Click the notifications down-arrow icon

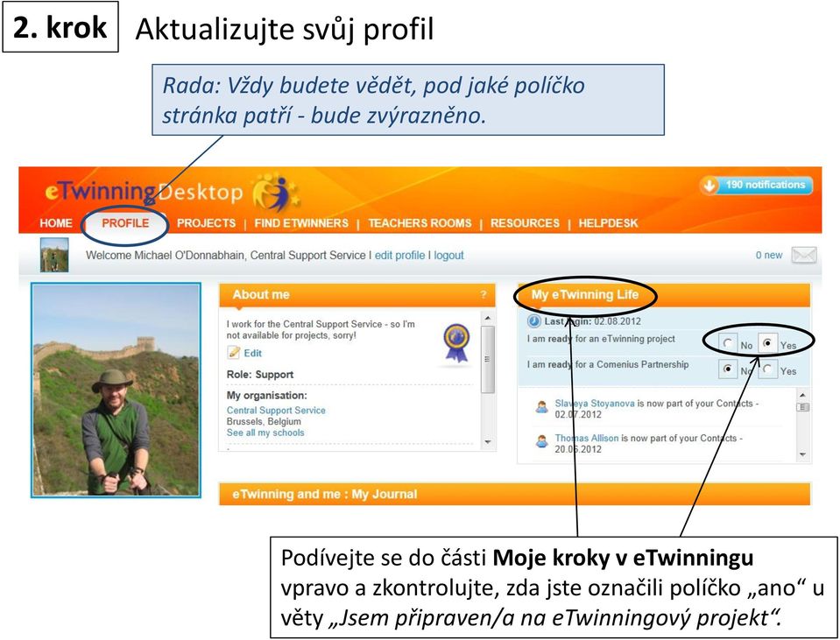point(709,186)
